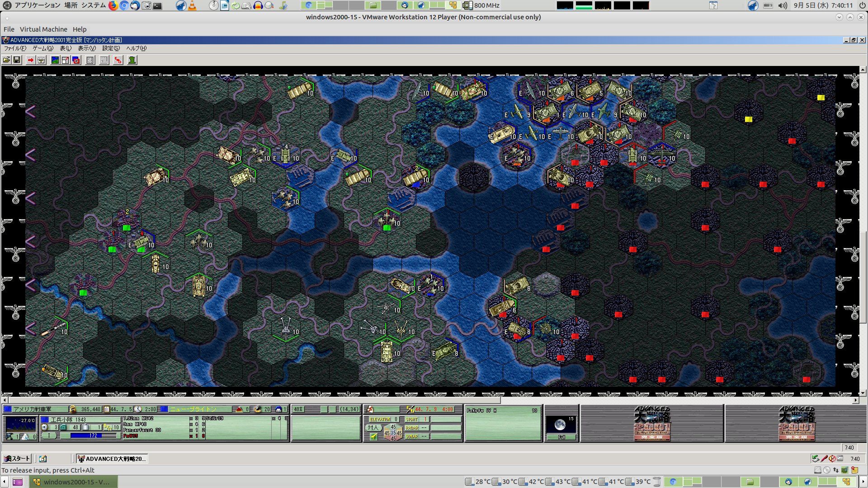Open the 表示(V) menu
The height and width of the screenshot is (488, 868).
pyautogui.click(x=87, y=48)
